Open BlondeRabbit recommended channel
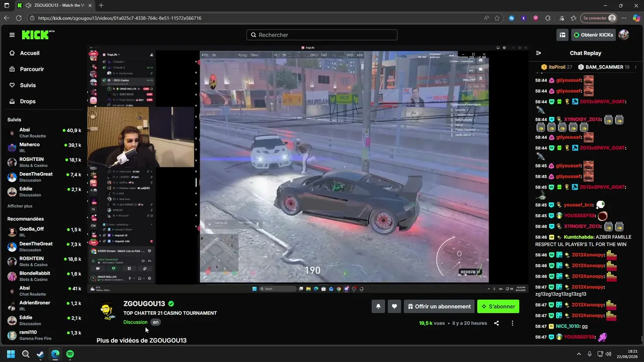Image resolution: width=644 pixels, height=362 pixels. click(x=44, y=277)
